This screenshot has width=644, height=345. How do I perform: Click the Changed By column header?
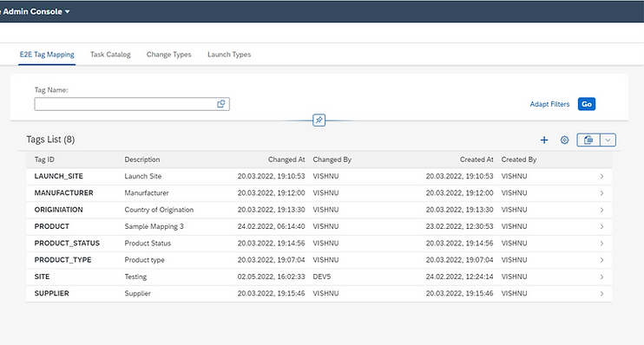pos(332,159)
